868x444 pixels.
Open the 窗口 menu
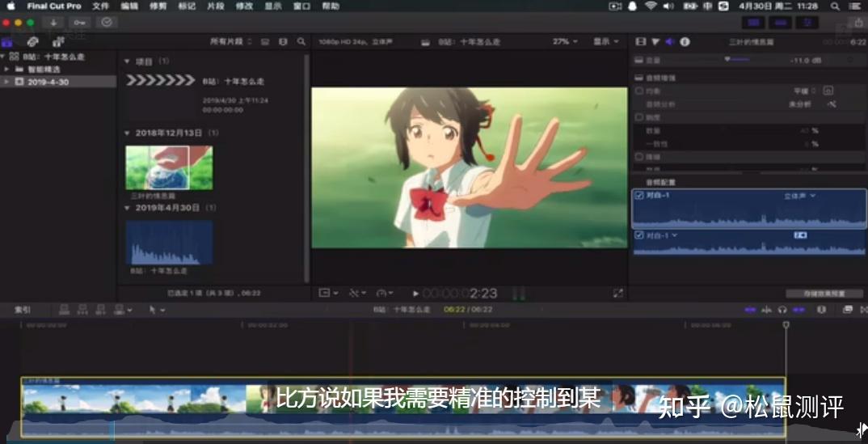[301, 6]
